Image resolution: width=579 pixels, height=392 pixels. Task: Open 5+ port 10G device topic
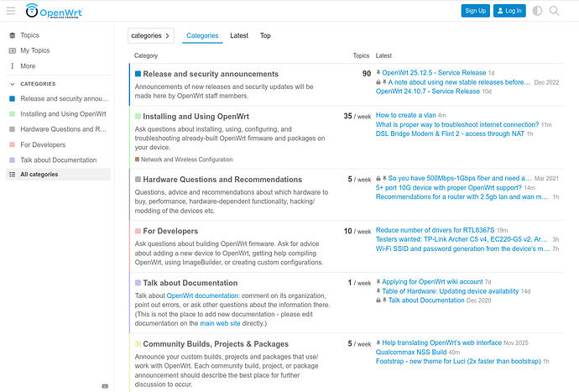449,188
